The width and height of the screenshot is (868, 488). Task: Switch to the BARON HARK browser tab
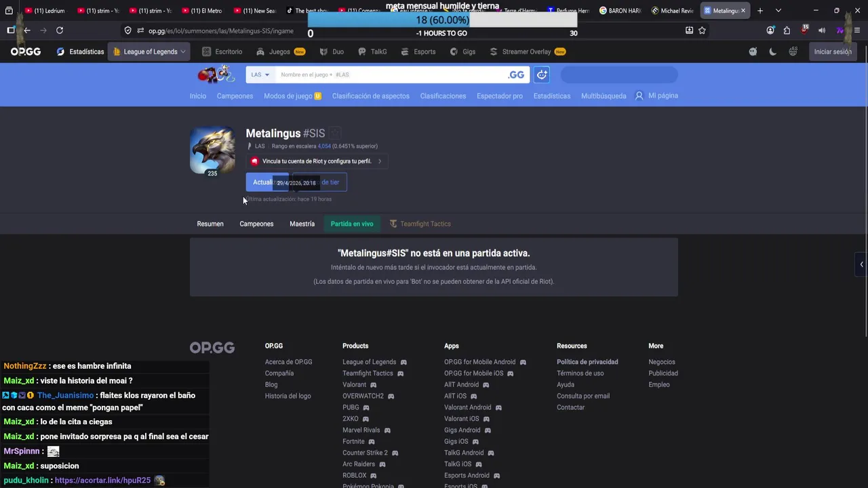[x=620, y=11]
